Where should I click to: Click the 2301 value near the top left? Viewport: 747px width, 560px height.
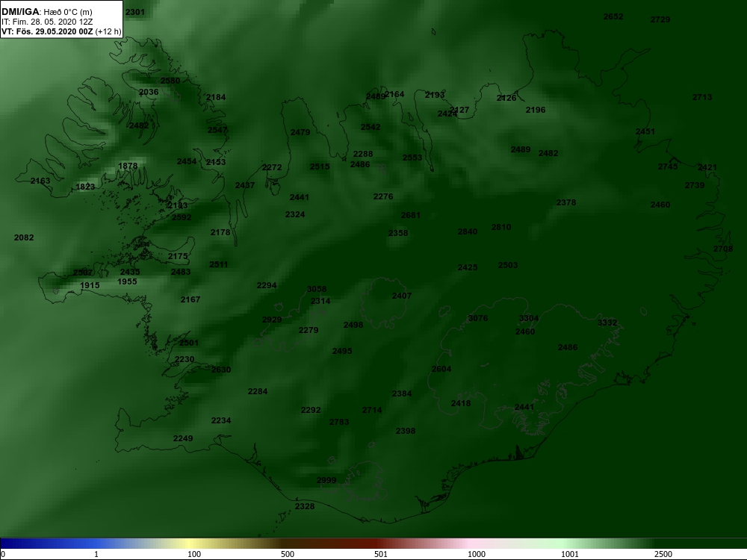coord(134,12)
